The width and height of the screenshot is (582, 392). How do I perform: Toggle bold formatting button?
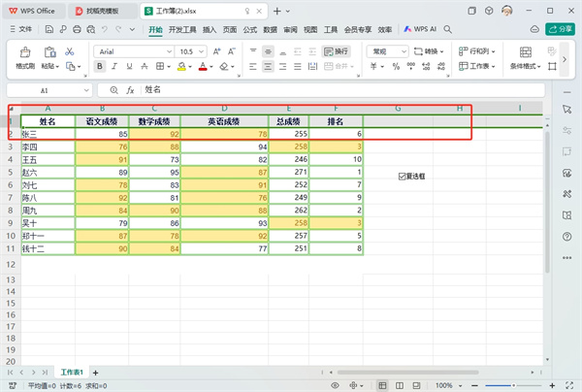point(101,66)
